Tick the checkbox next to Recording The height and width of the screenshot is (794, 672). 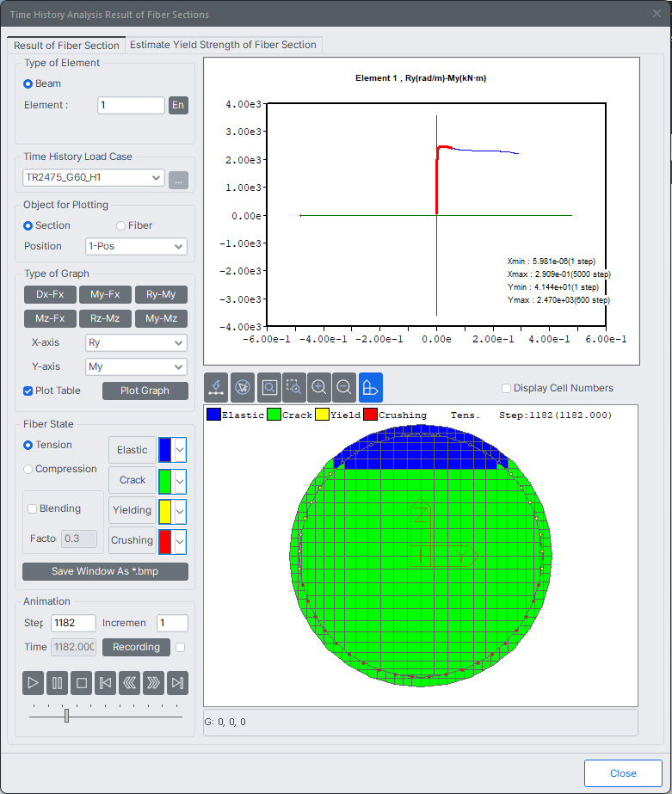click(181, 647)
